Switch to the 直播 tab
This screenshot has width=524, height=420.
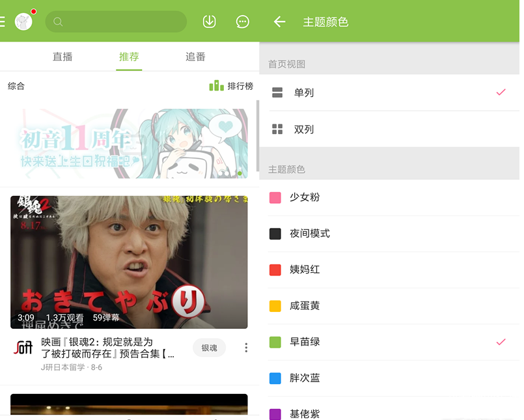(62, 57)
